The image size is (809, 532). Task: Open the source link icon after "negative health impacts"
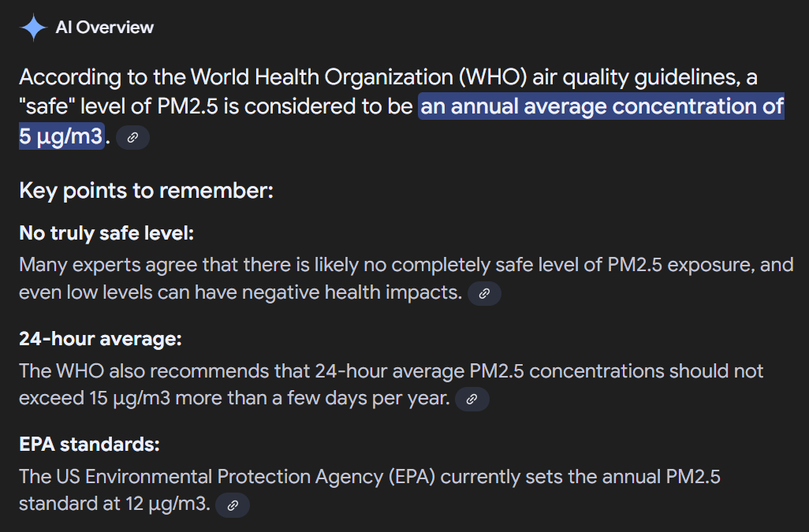(x=484, y=293)
